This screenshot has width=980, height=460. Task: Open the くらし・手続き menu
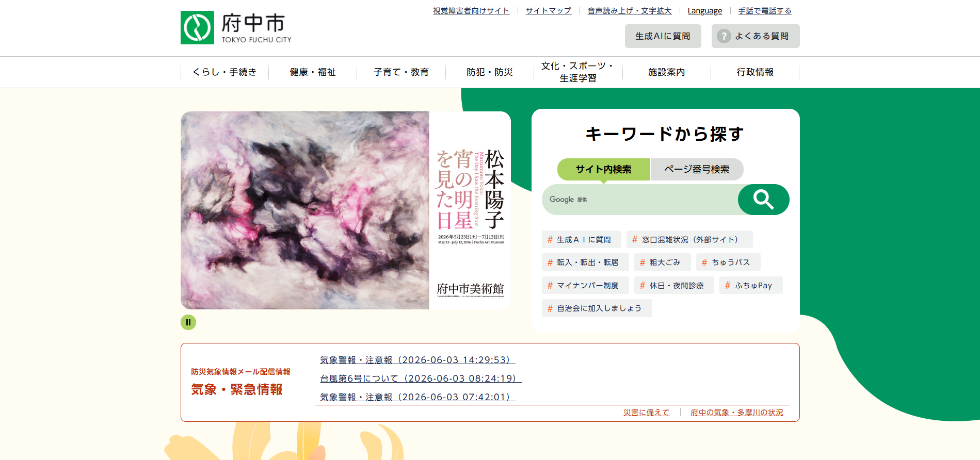[x=224, y=72]
